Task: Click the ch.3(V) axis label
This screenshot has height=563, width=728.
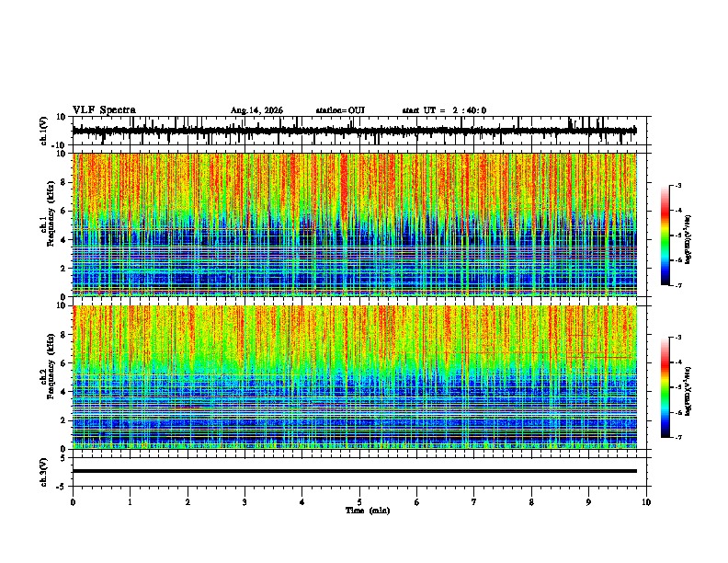Action: [44, 472]
